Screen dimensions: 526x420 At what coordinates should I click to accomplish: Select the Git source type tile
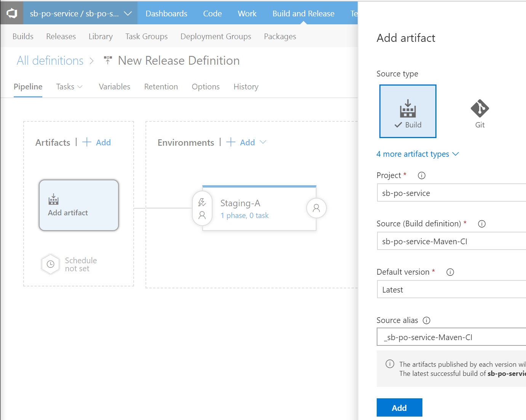click(x=480, y=113)
